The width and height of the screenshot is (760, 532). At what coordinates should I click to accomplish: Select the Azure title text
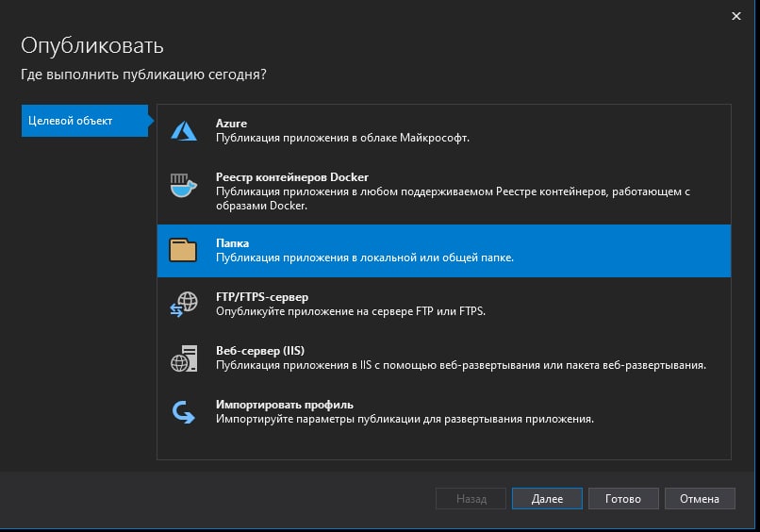231,124
